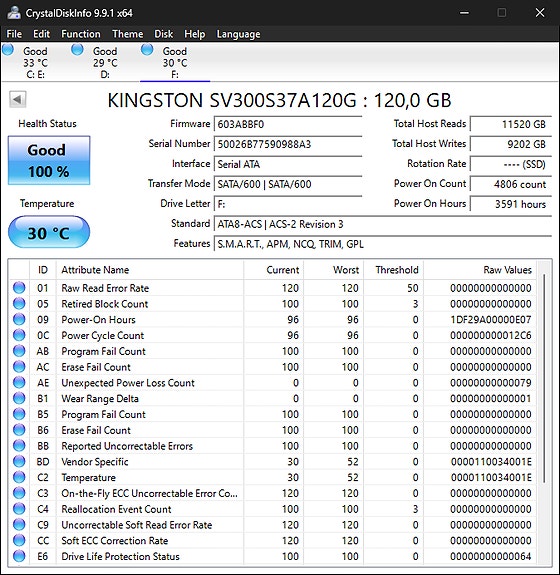Viewport: 560px width, 575px height.
Task: Open the Function menu
Action: 81,34
